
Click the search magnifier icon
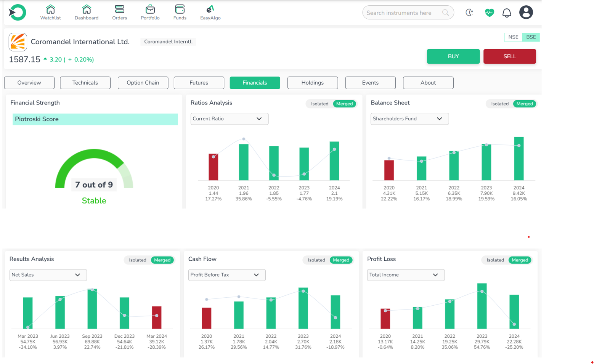(445, 13)
